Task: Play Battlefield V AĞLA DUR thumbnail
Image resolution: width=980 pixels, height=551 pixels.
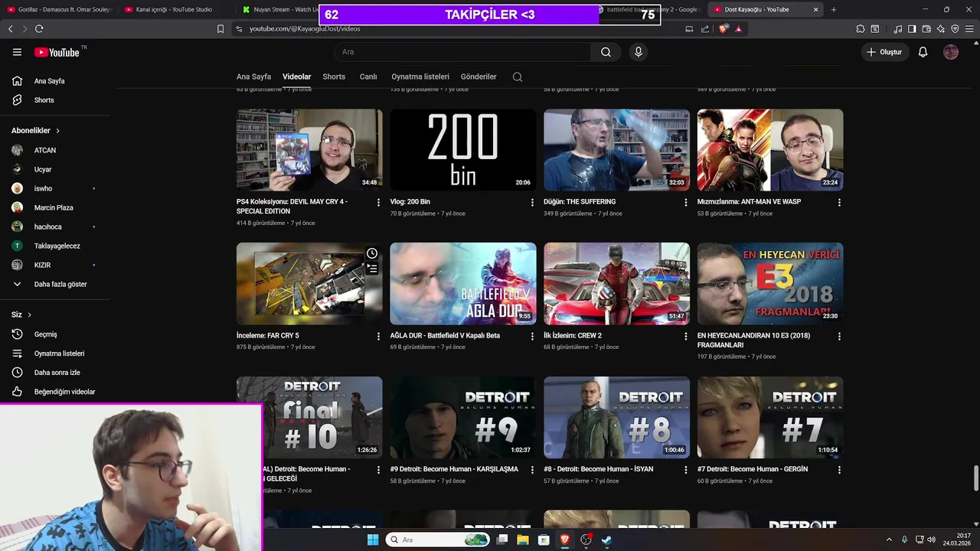Action: click(x=463, y=284)
